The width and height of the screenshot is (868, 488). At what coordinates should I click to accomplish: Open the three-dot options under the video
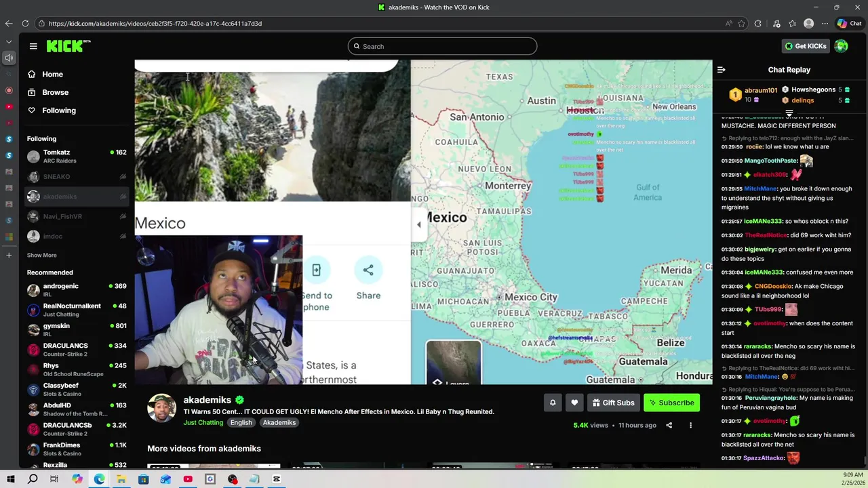tap(690, 426)
